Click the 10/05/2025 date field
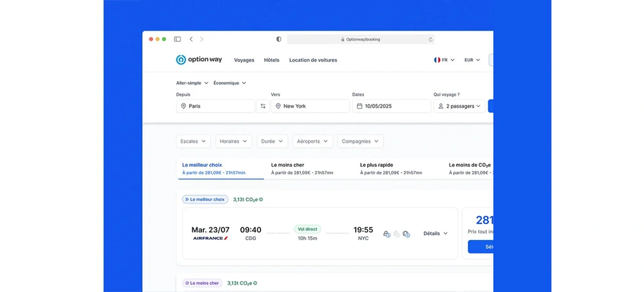Screen dimensions: 644x292 pyautogui.click(x=392, y=106)
